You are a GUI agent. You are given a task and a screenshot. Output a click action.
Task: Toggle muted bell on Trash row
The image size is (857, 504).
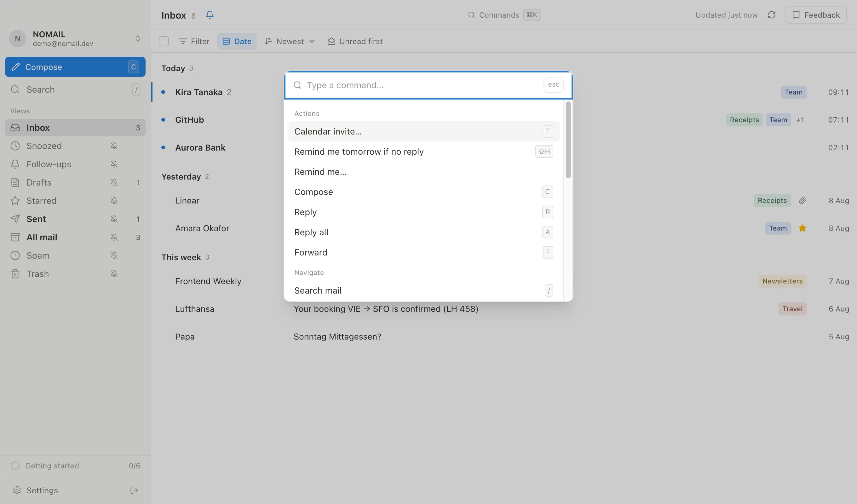click(114, 274)
